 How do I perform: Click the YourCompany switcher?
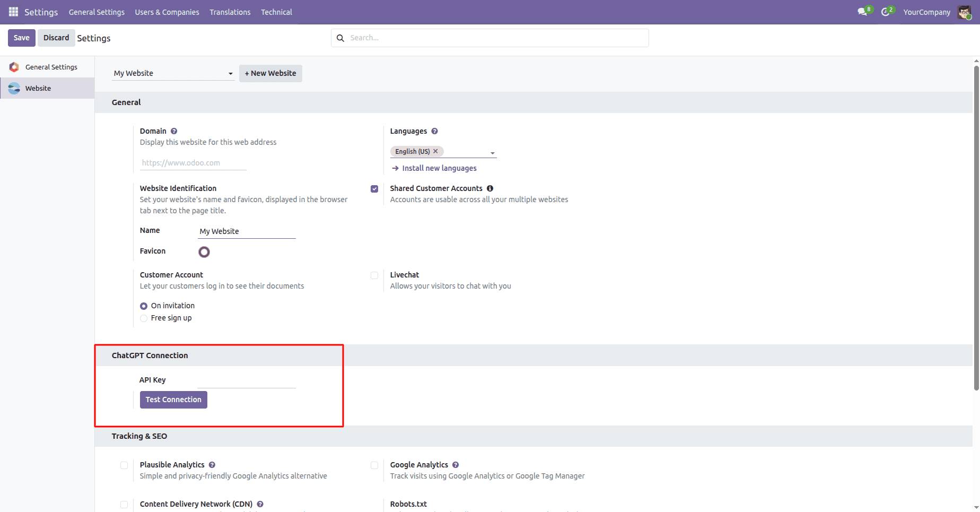[926, 12]
